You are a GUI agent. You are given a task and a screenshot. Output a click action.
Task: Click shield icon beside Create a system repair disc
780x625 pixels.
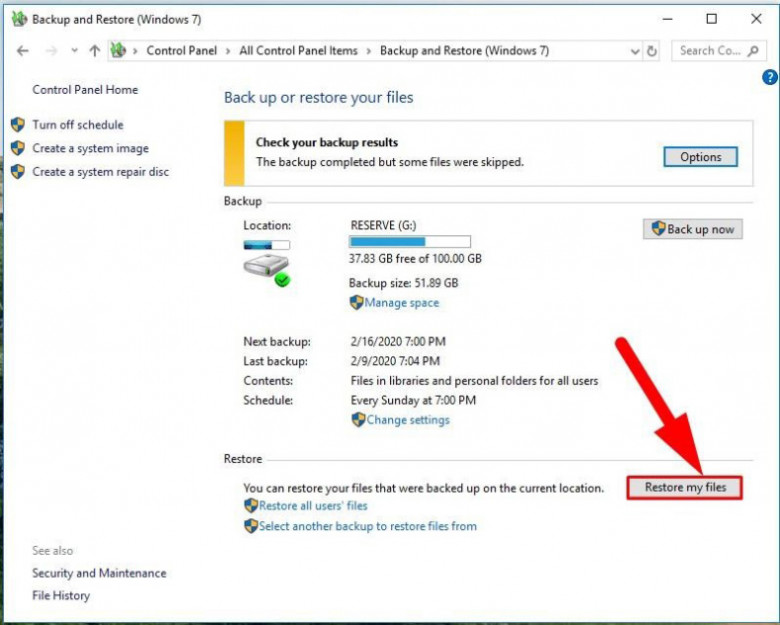pos(18,172)
